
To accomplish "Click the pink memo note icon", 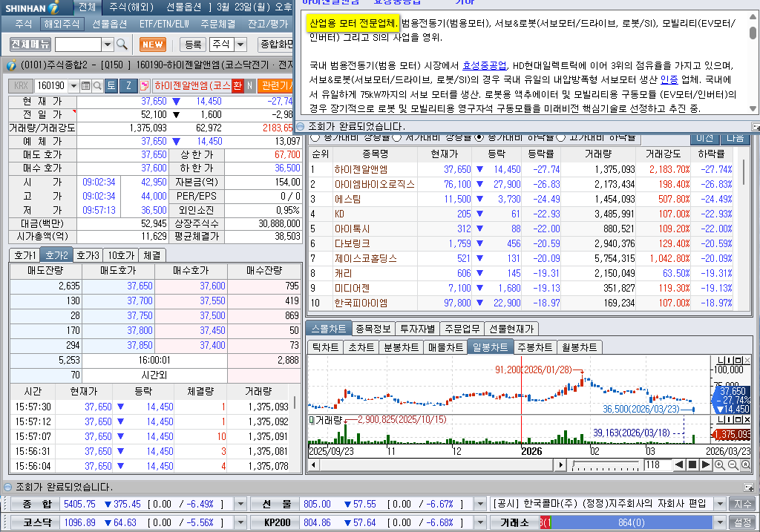I will (x=144, y=86).
